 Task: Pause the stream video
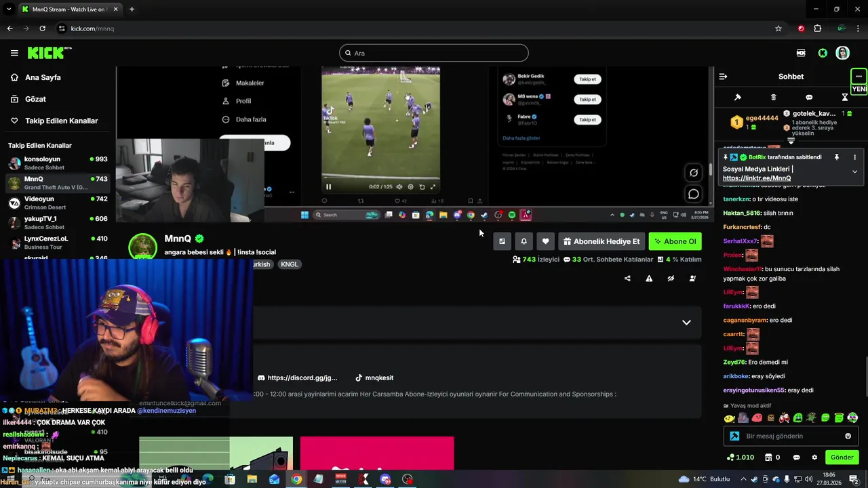(x=329, y=187)
